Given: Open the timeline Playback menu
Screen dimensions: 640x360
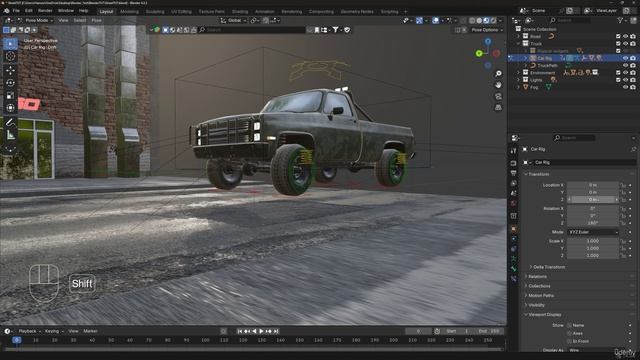Looking at the screenshot, I should [x=29, y=331].
